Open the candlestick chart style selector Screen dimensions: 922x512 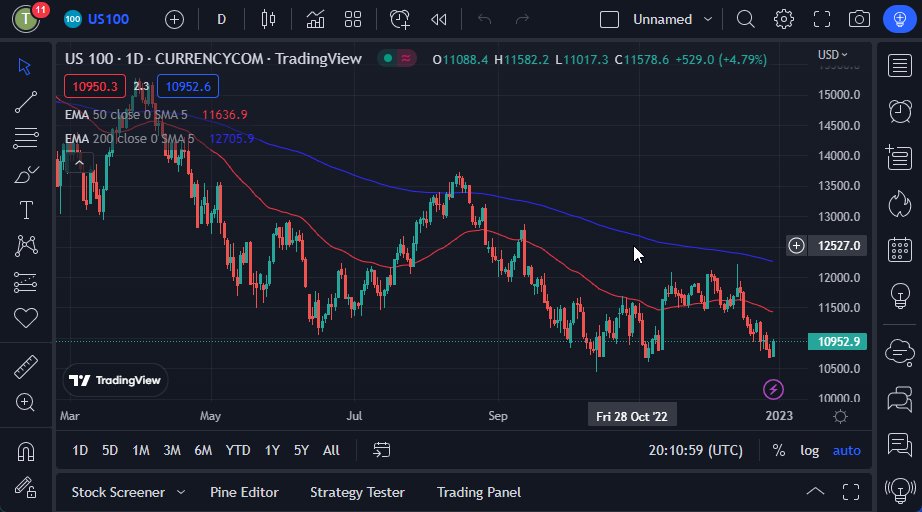[267, 19]
